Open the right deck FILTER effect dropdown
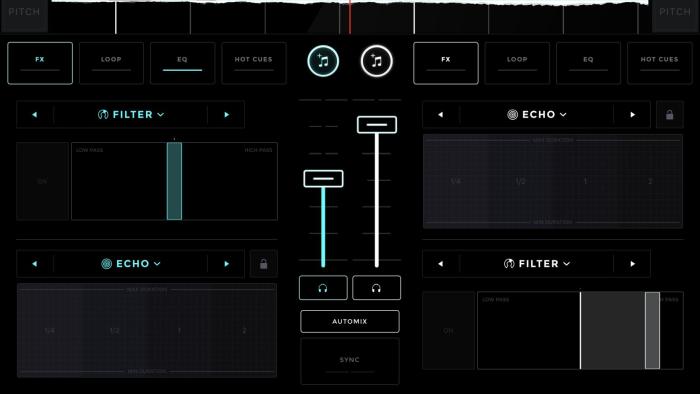 [x=537, y=264]
